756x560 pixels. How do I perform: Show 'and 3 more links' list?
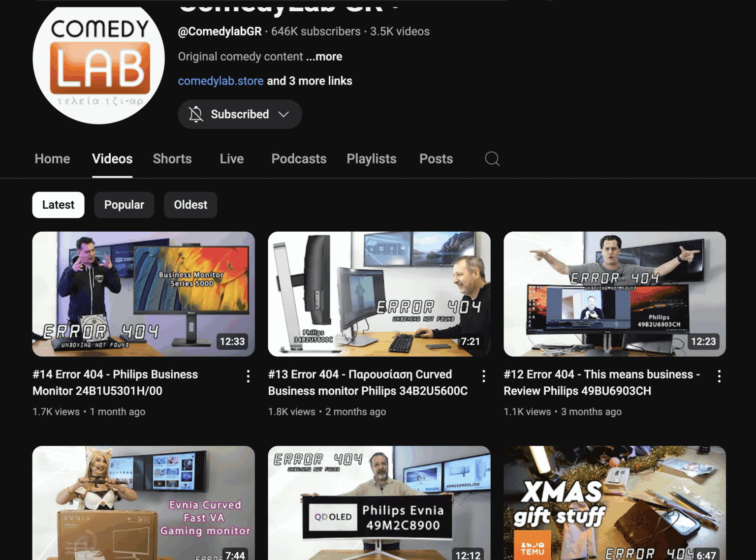pyautogui.click(x=310, y=81)
